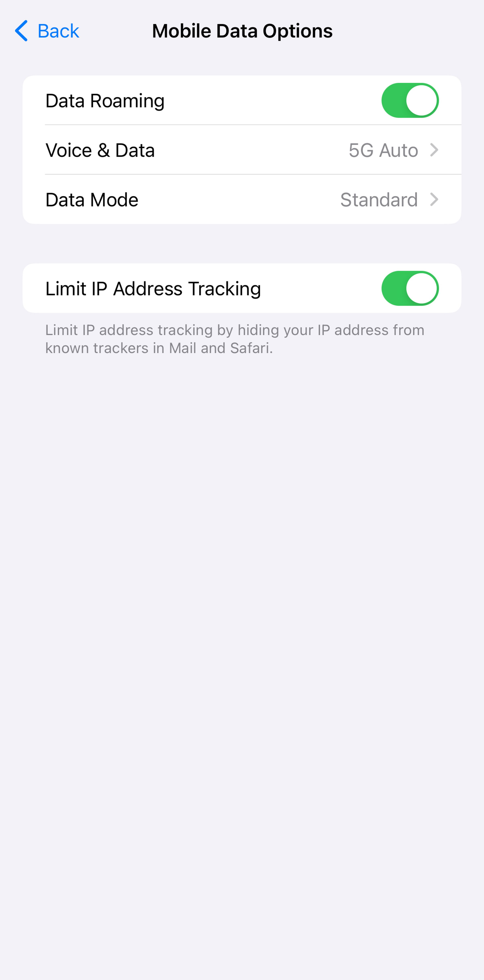Tap the Limit IP Address Tracking label
Screen dimensions: 484x980
[x=153, y=289]
